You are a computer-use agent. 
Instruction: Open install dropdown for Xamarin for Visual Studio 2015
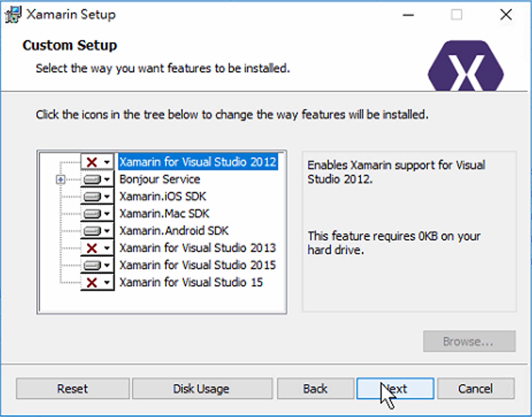97,265
